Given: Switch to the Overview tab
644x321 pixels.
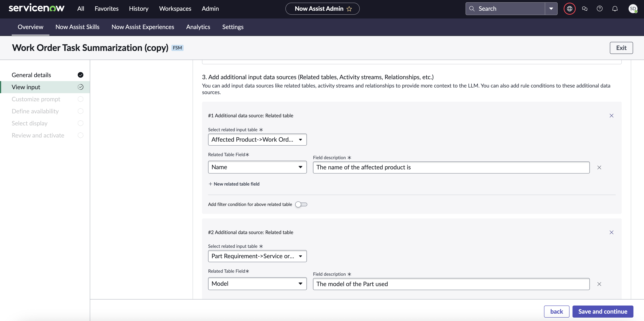Looking at the screenshot, I should [31, 27].
